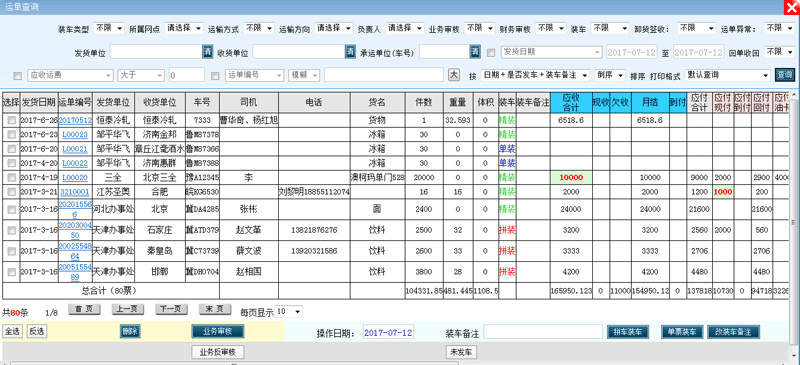Tick the row checkbox for waybill 3210001
Image resolution: width=800 pixels, height=365 pixels.
click(11, 192)
